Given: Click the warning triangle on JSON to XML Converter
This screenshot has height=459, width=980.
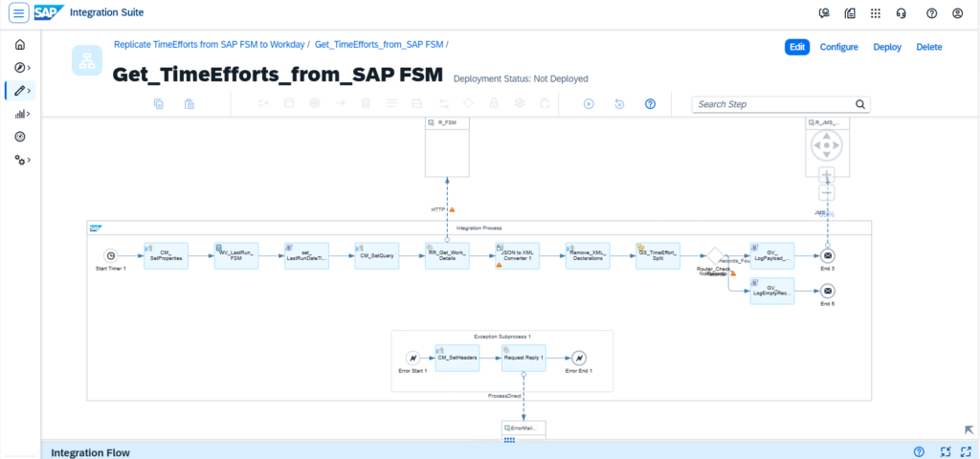Looking at the screenshot, I should pos(500,265).
